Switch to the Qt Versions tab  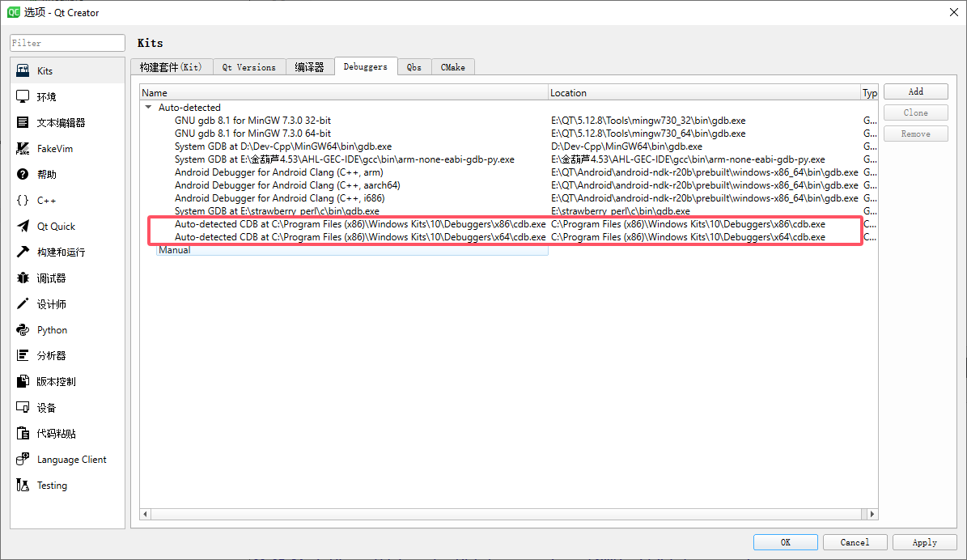point(249,67)
